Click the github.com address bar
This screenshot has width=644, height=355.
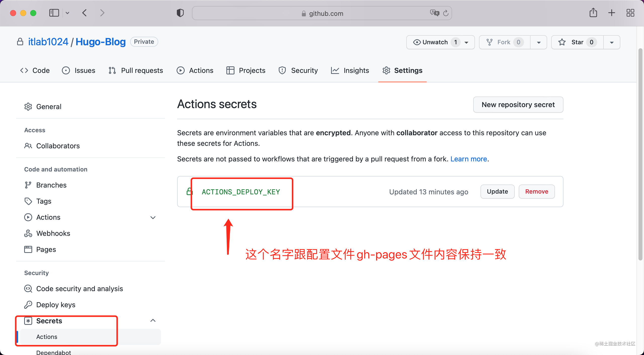(322, 13)
